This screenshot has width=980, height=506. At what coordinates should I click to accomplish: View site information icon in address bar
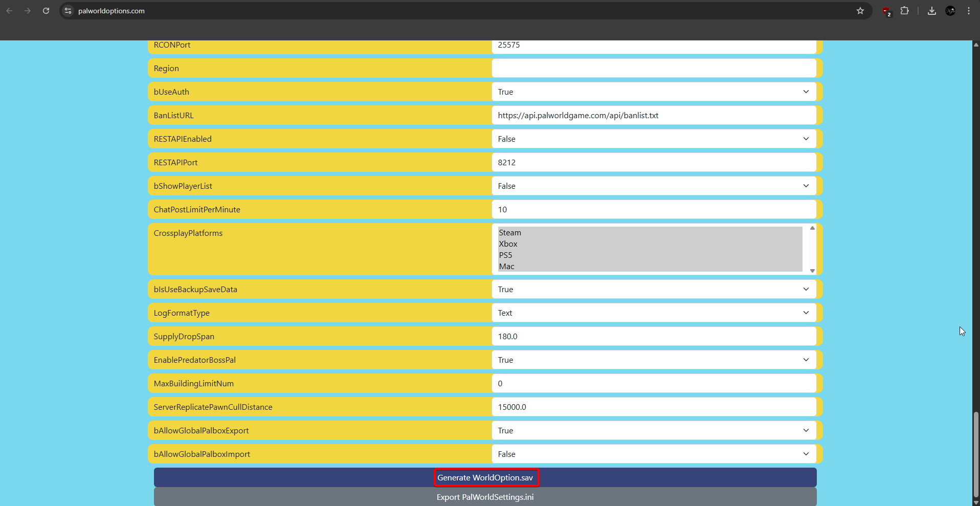[68, 11]
